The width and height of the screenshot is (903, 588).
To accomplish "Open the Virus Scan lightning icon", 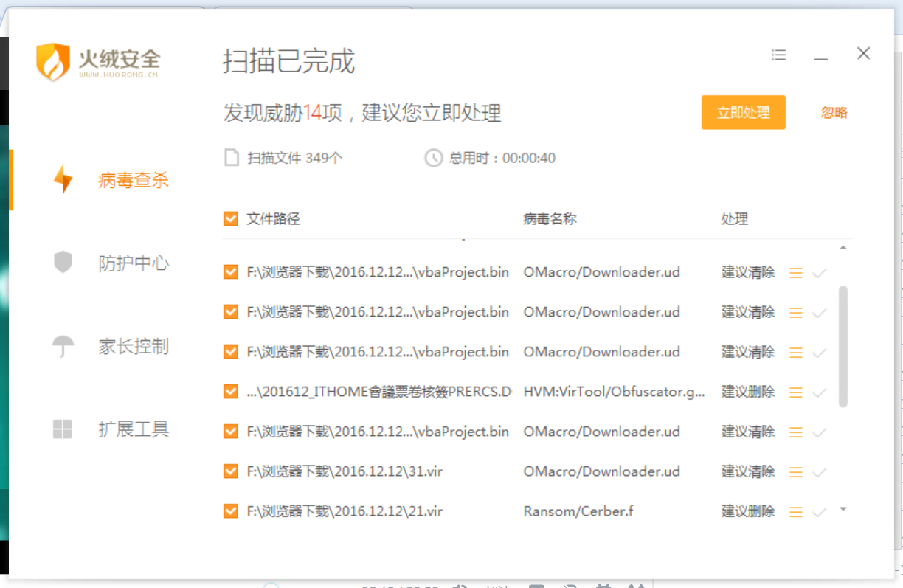I will [x=63, y=179].
